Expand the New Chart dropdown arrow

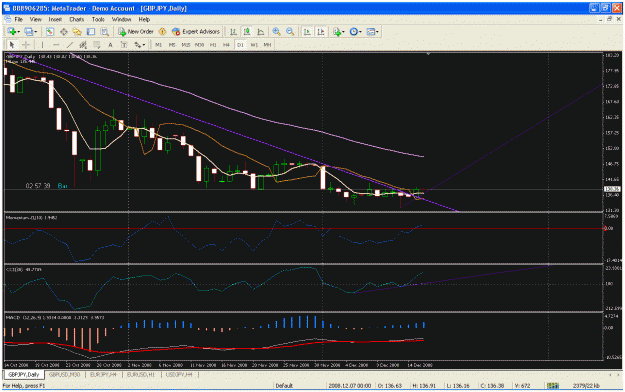[x=18, y=32]
